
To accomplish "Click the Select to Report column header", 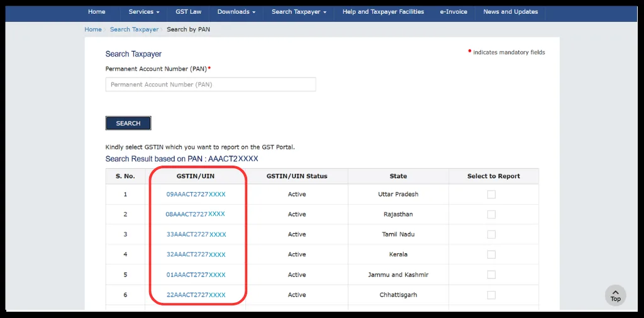I will (494, 176).
